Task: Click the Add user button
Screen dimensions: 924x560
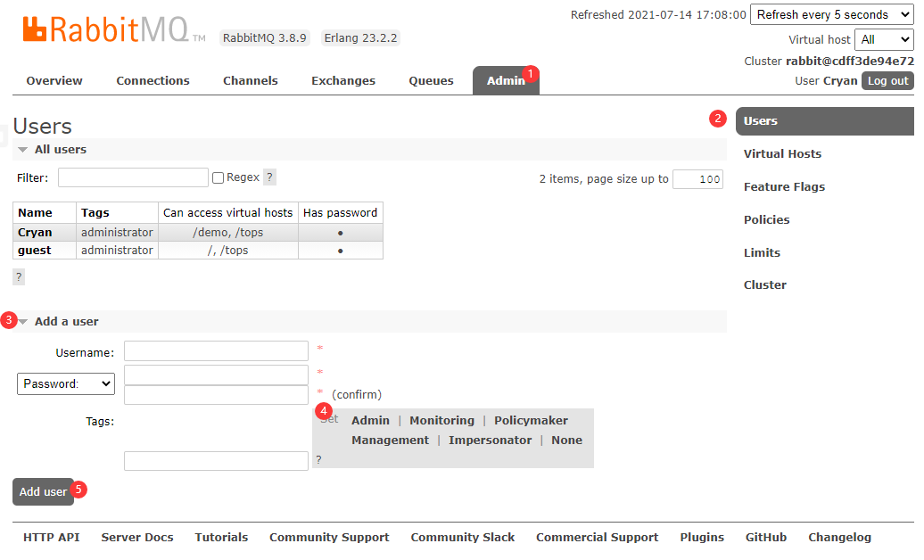Action: pos(43,491)
